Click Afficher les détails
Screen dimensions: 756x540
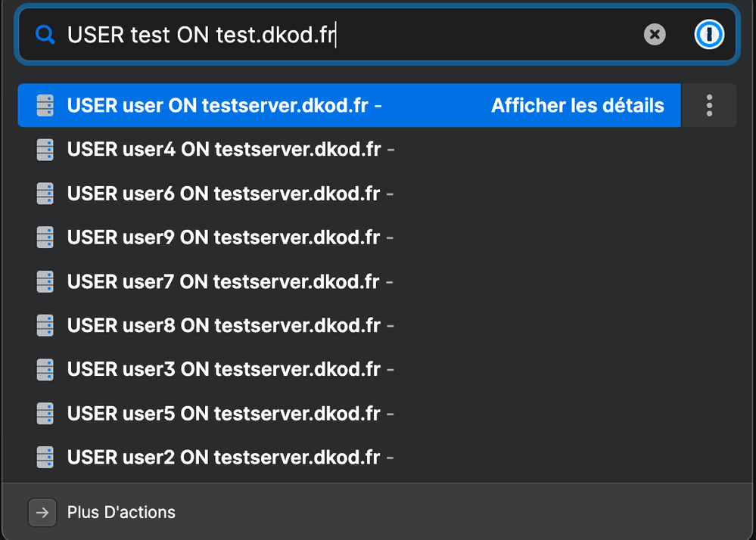[577, 105]
